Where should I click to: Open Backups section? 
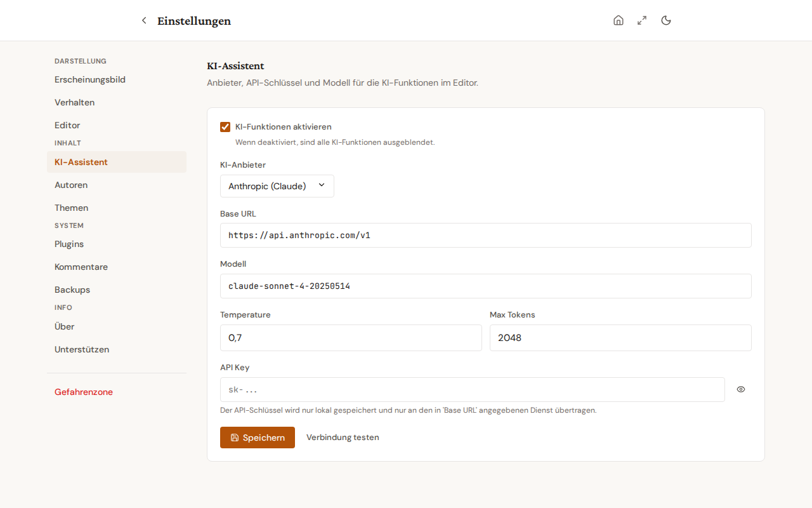point(117,290)
